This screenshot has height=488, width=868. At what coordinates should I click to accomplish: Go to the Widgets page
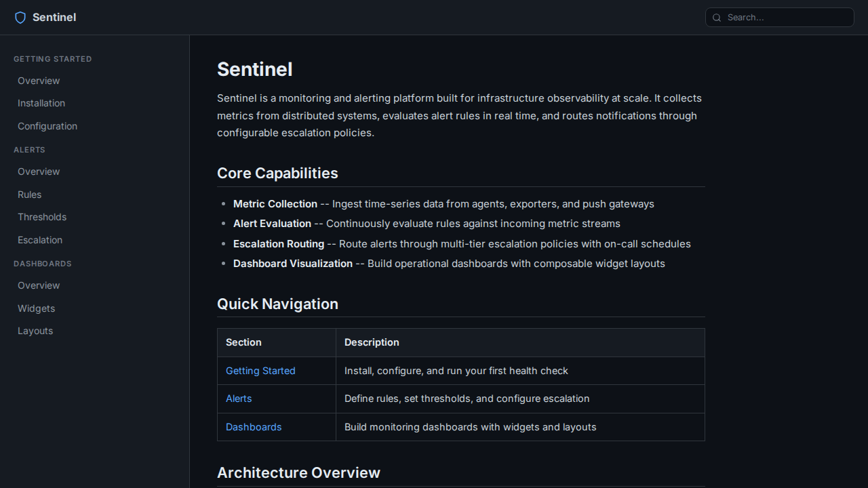[x=37, y=308]
